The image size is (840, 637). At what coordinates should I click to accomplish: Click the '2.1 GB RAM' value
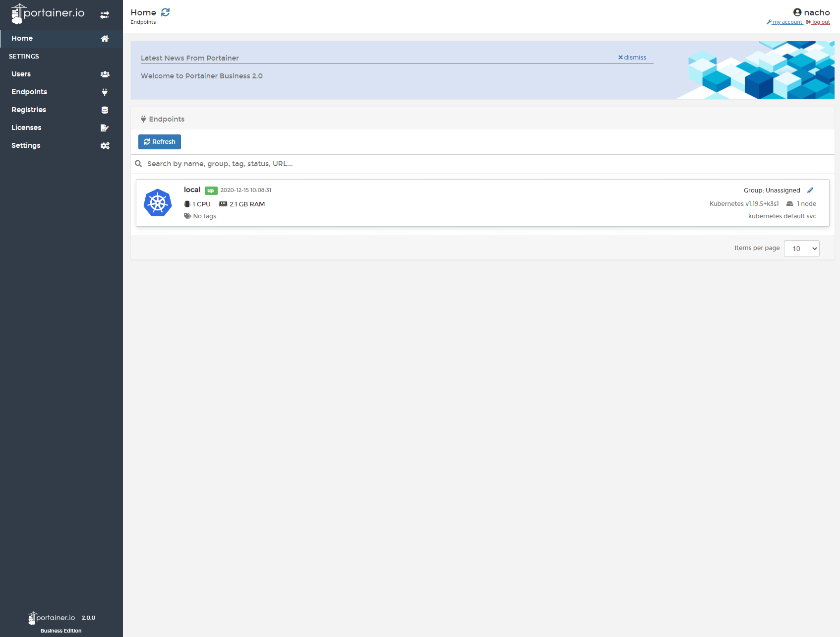(x=247, y=204)
